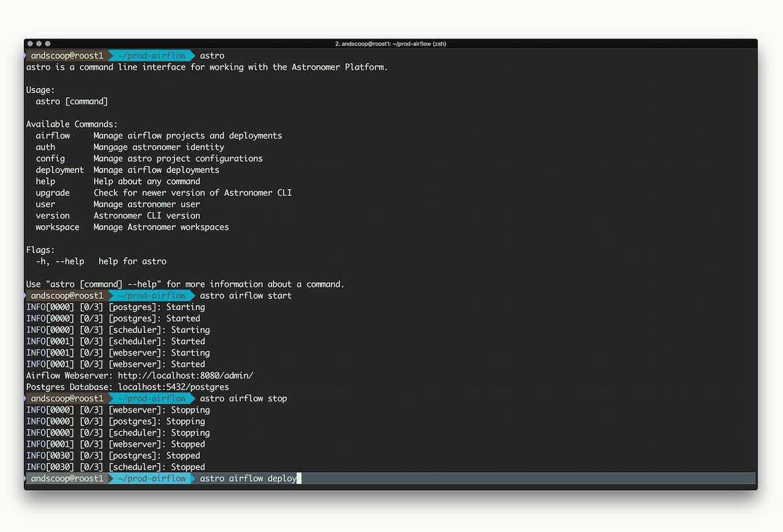Viewport: 783px width, 532px height.
Task: Click the 'Available Commands:' heading
Action: click(x=72, y=125)
